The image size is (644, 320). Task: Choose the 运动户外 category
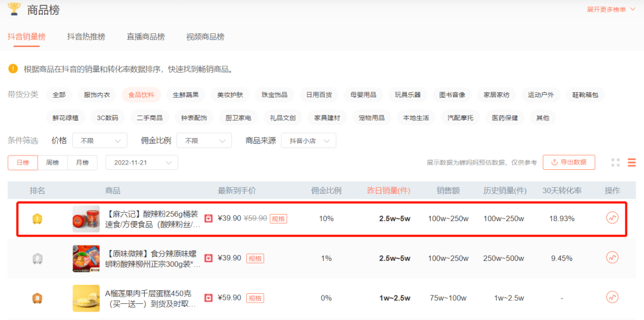541,95
